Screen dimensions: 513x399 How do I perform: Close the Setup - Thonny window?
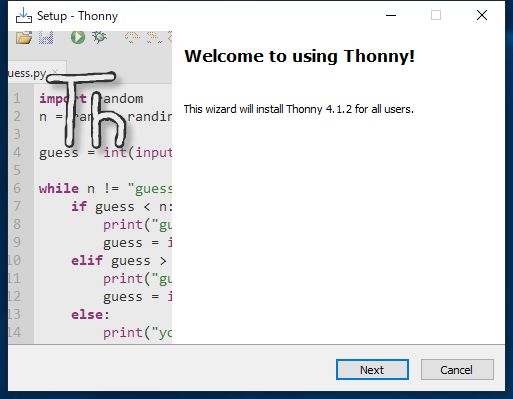[x=482, y=15]
